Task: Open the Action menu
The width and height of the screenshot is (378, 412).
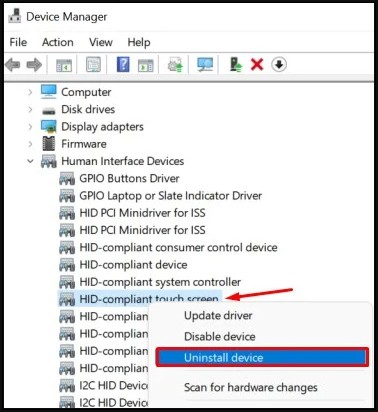Action: pos(58,42)
